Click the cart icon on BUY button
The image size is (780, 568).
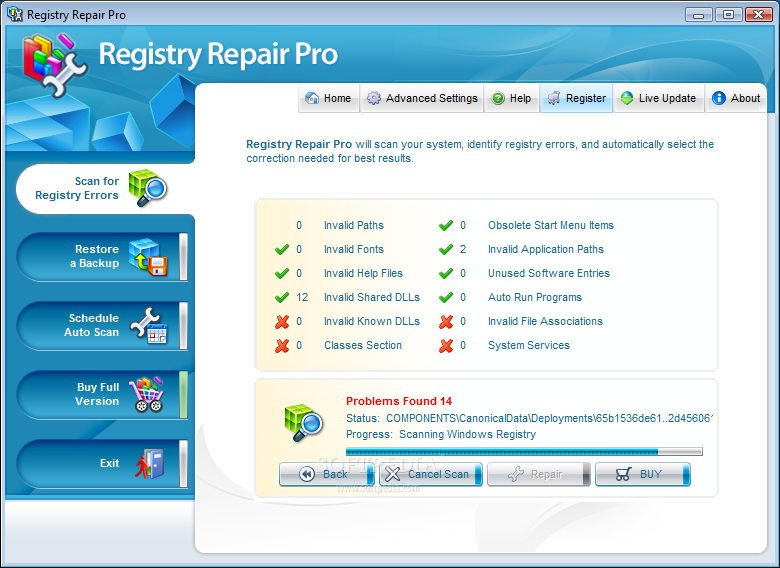pyautogui.click(x=623, y=474)
